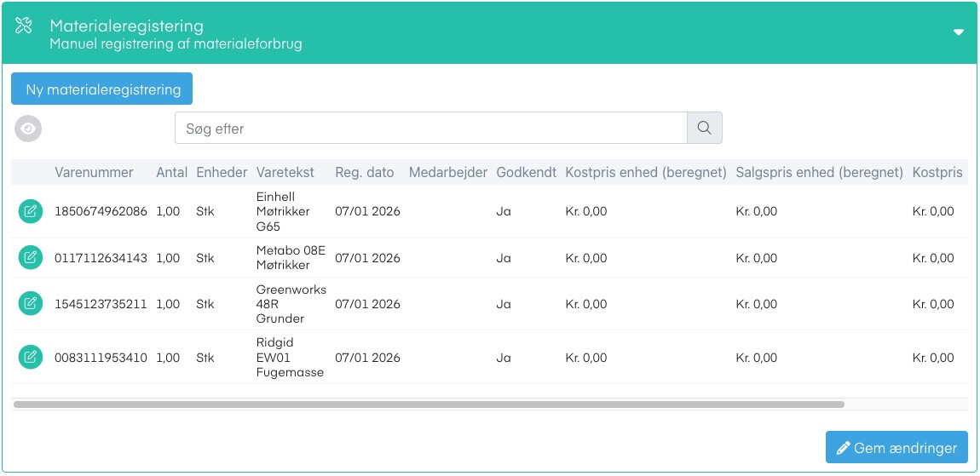Click Kostpris enhed (beregnet) column header
The width and height of the screenshot is (980, 476).
[646, 172]
